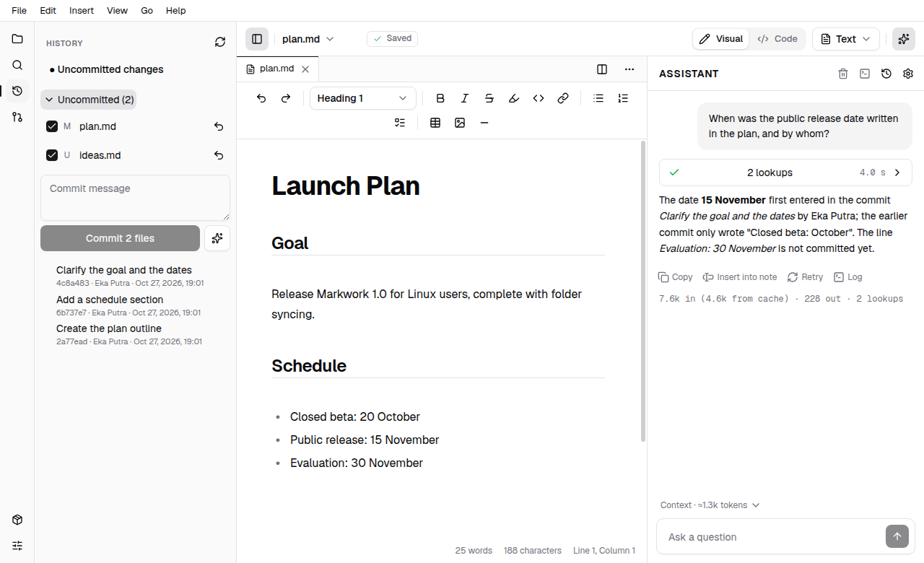
Task: Insert a horizontal rule
Action: (484, 123)
